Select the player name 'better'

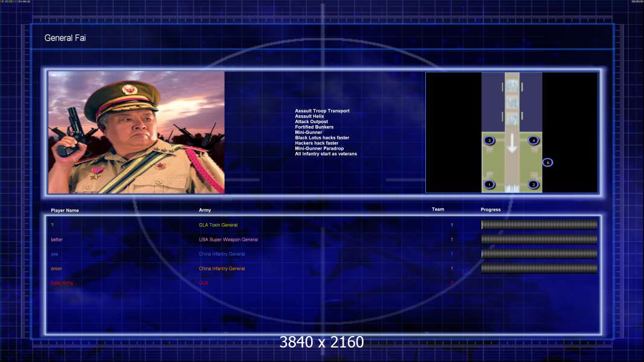coord(57,240)
